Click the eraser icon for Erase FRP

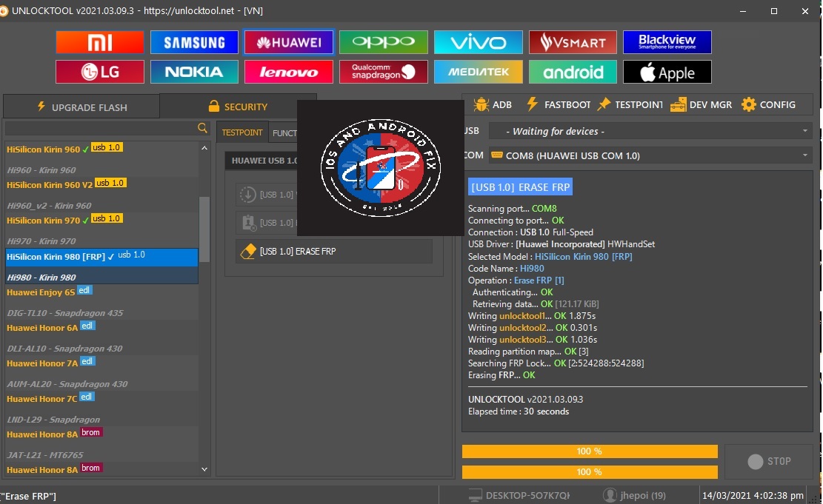point(247,252)
